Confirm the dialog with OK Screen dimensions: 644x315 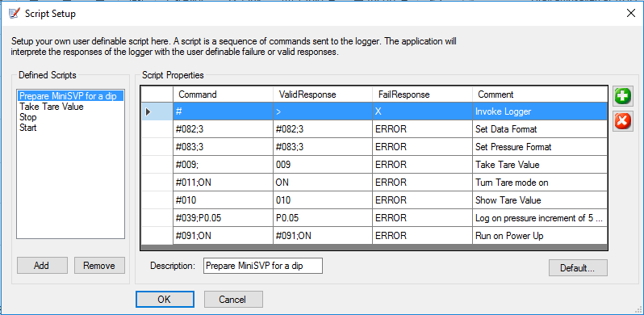[x=165, y=300]
